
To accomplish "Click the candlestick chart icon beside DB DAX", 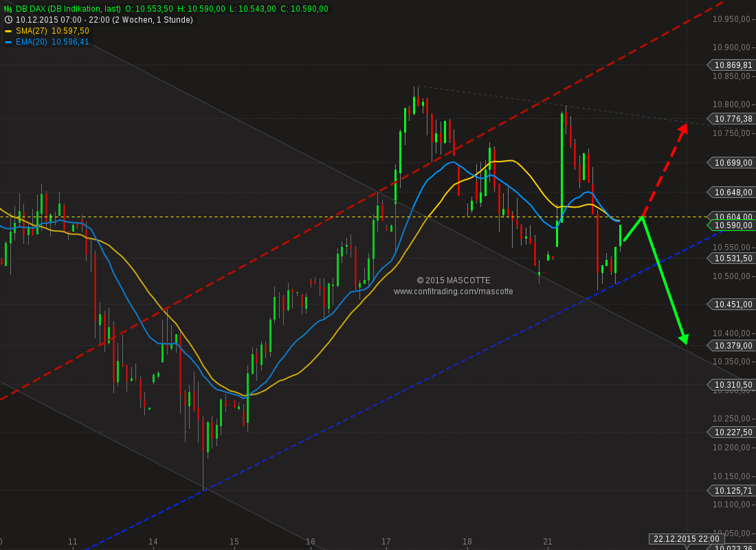I will pos(8,9).
